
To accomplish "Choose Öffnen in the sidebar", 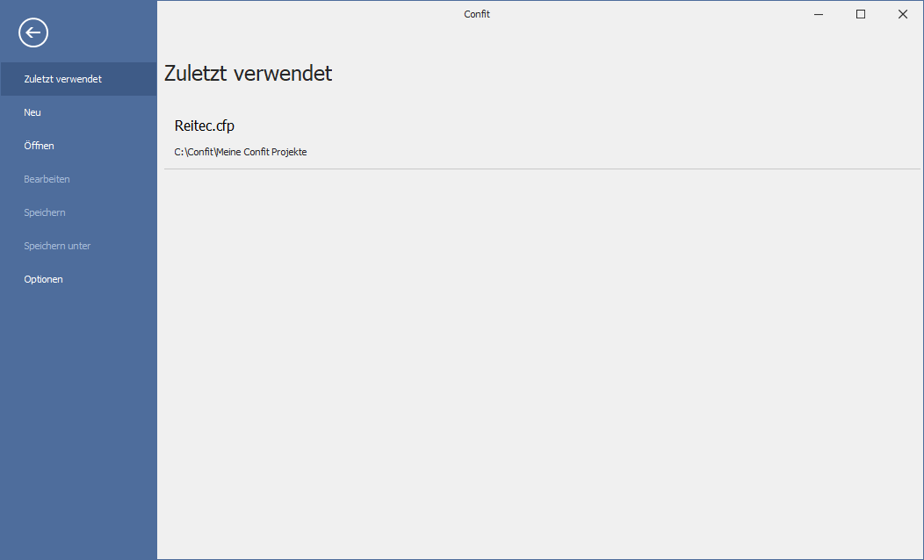I will pos(40,146).
